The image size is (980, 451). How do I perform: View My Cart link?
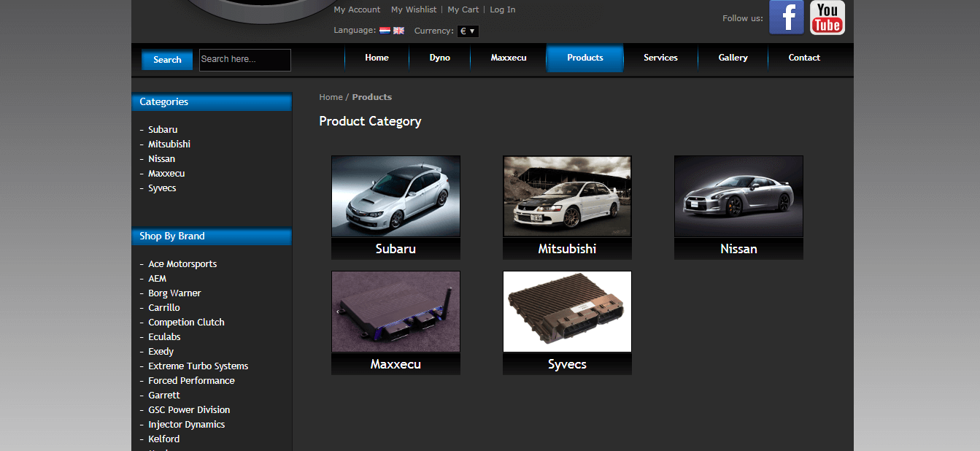pyautogui.click(x=463, y=9)
